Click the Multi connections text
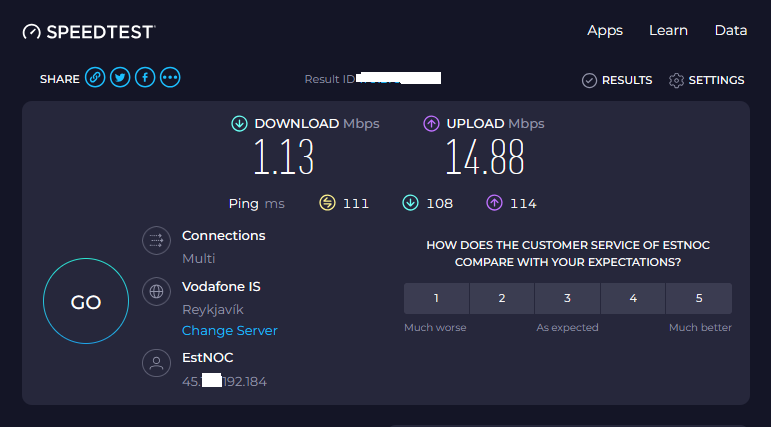Screen dimensions: 771x427 (199, 259)
